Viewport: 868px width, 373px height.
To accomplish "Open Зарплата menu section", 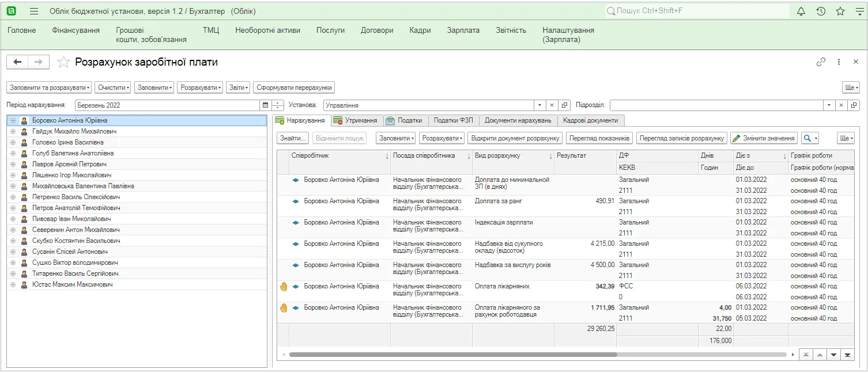I will [463, 30].
